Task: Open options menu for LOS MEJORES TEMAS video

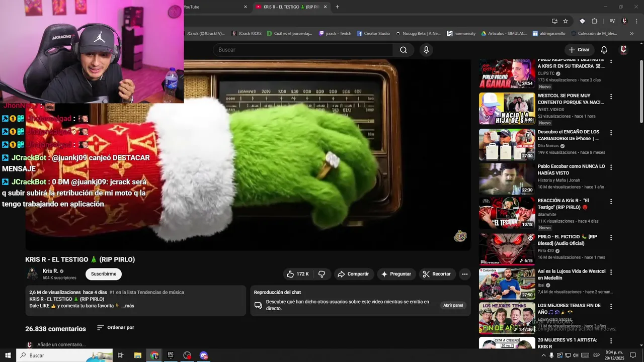Action: pyautogui.click(x=611, y=306)
